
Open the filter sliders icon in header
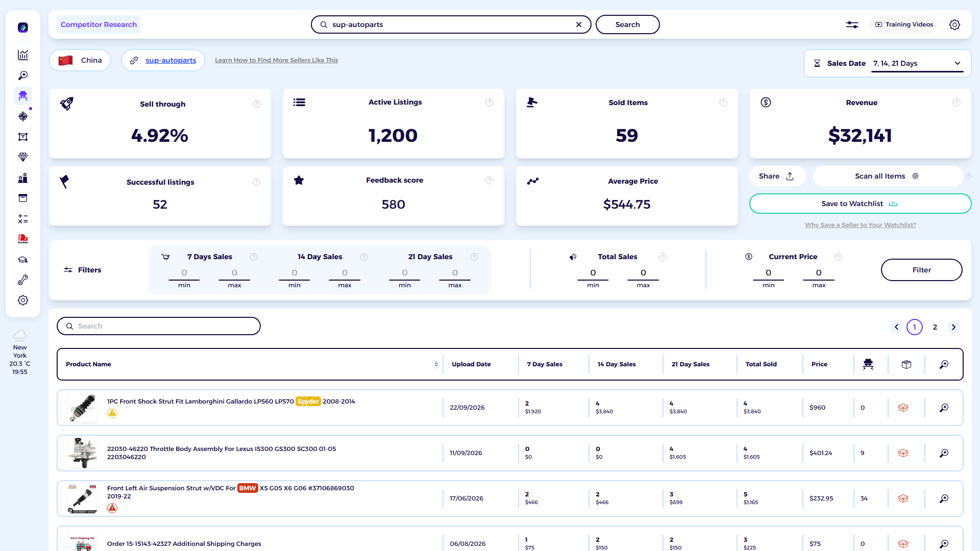click(852, 24)
